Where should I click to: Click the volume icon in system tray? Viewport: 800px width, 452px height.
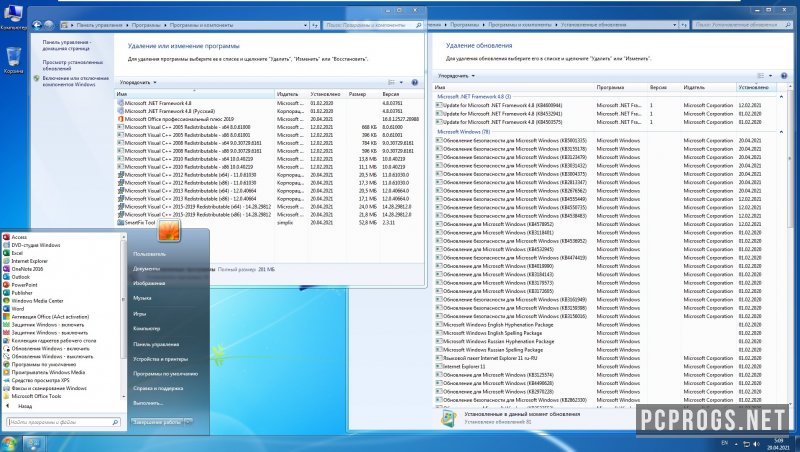(756, 444)
